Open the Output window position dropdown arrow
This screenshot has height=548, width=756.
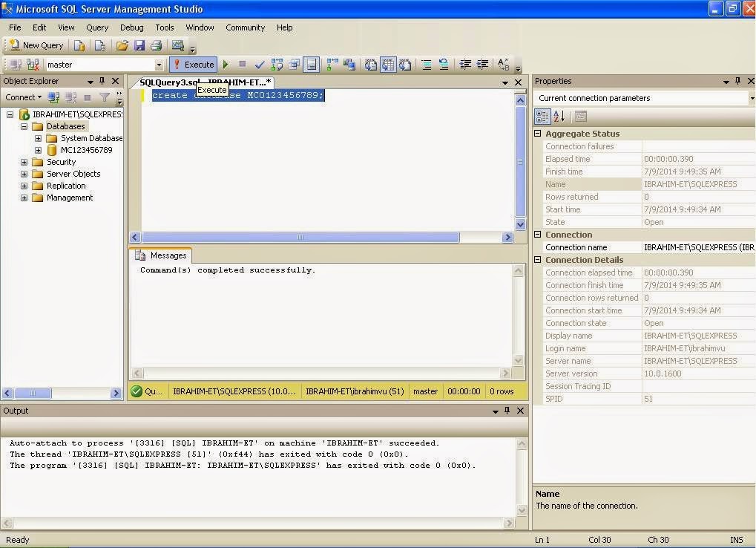[495, 411]
